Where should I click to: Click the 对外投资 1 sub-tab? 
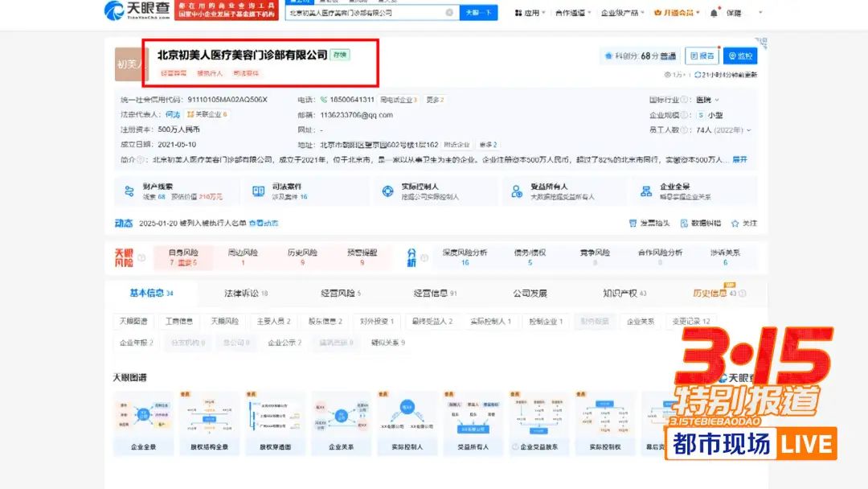click(x=377, y=321)
